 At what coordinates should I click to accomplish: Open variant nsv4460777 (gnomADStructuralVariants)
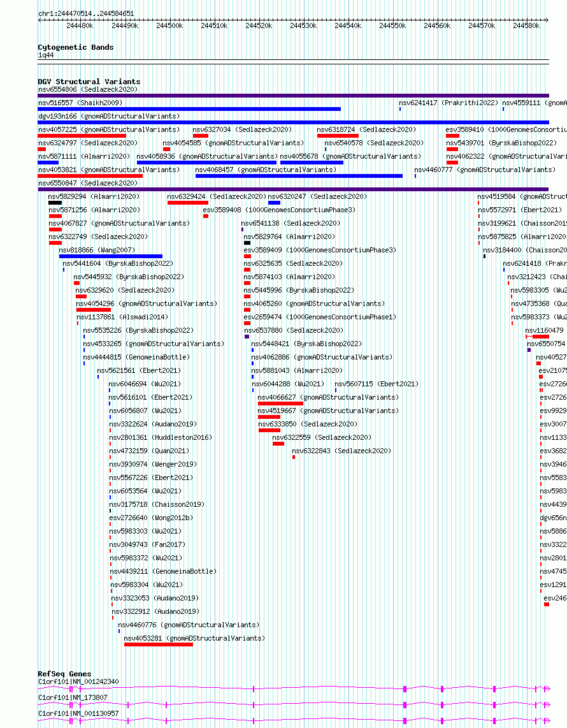tap(485, 170)
